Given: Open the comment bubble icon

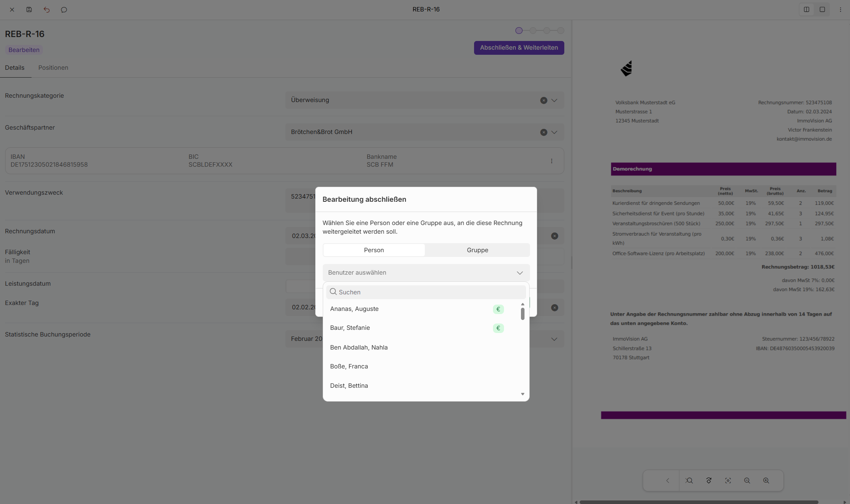Looking at the screenshot, I should pyautogui.click(x=64, y=9).
